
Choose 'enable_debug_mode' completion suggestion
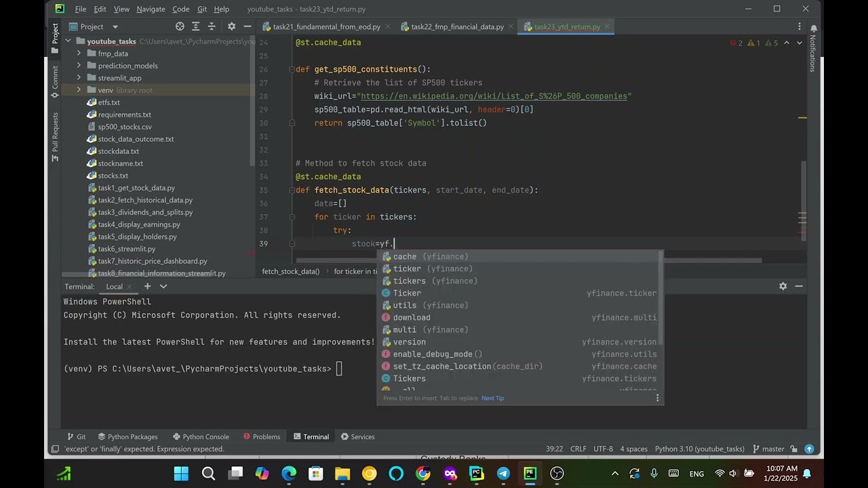(x=519, y=354)
